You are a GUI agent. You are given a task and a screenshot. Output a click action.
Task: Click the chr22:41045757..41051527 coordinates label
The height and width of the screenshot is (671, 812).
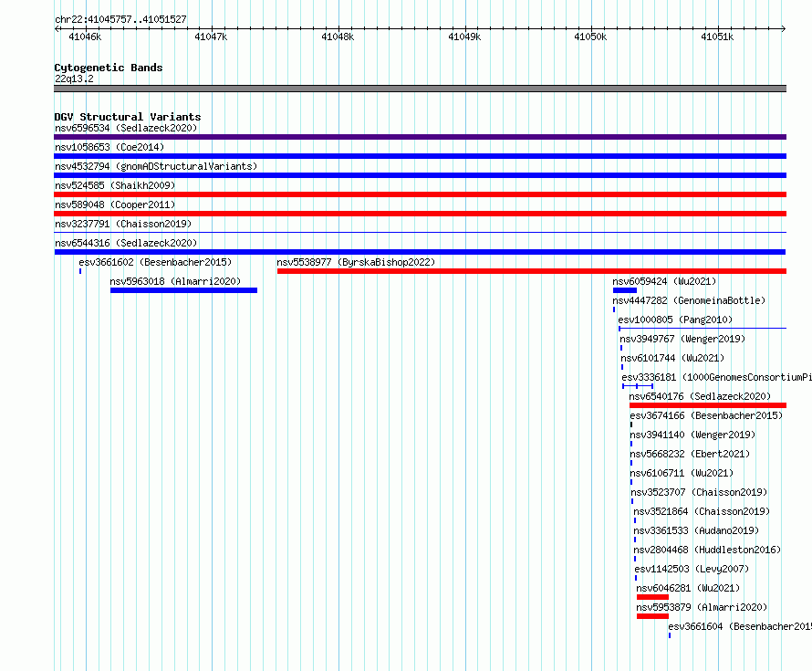(x=120, y=19)
